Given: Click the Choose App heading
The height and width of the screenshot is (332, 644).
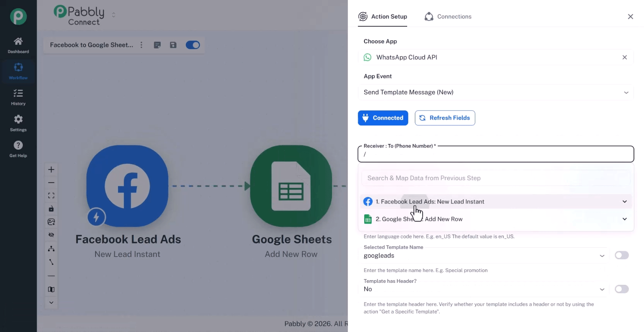Looking at the screenshot, I should pyautogui.click(x=380, y=41).
